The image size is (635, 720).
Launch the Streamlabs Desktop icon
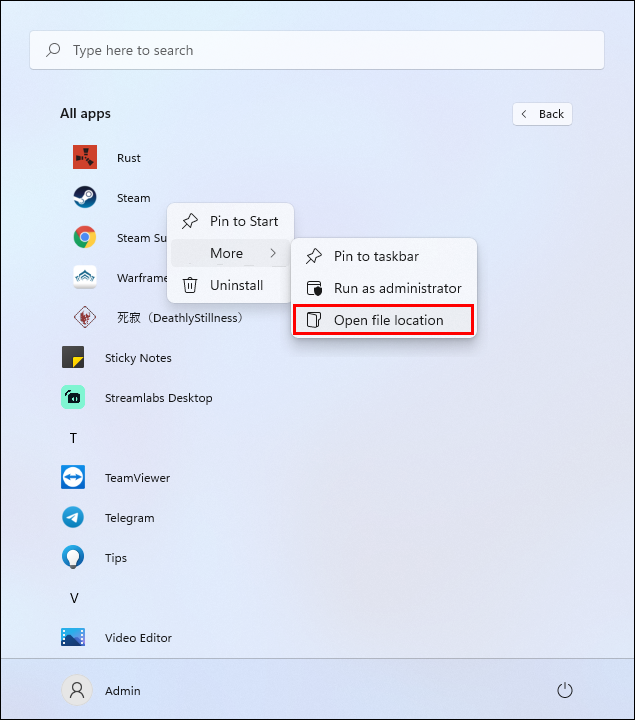pos(73,397)
